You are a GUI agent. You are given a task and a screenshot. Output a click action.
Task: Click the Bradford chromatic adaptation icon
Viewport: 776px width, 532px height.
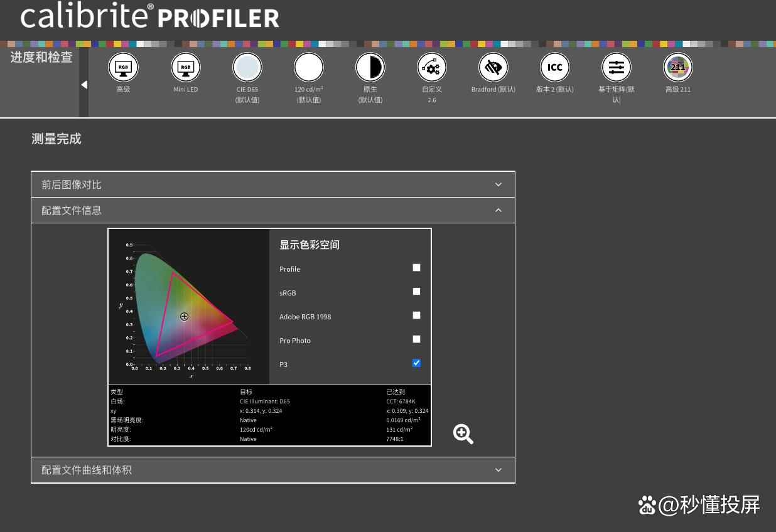(493, 67)
